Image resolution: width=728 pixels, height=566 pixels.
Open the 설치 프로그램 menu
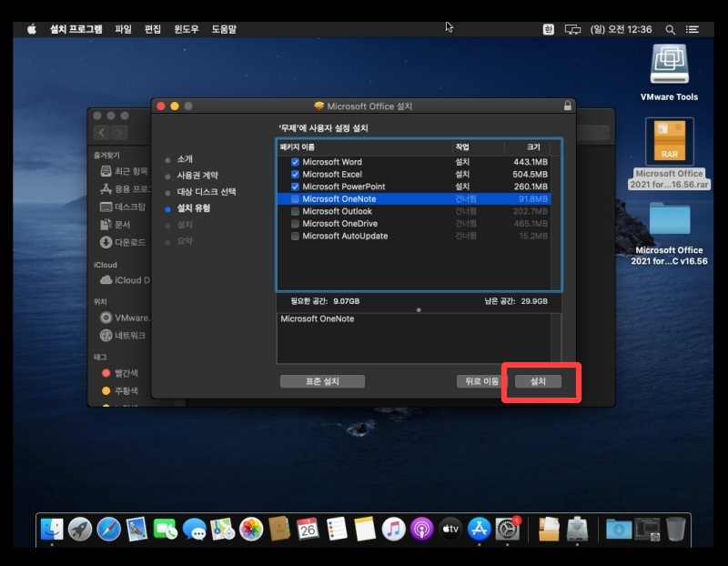(76, 29)
